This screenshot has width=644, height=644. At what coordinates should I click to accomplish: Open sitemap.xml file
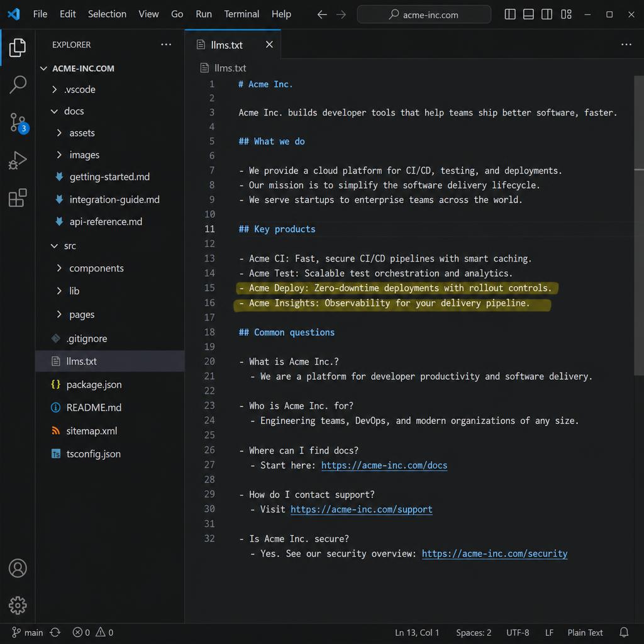coord(91,431)
